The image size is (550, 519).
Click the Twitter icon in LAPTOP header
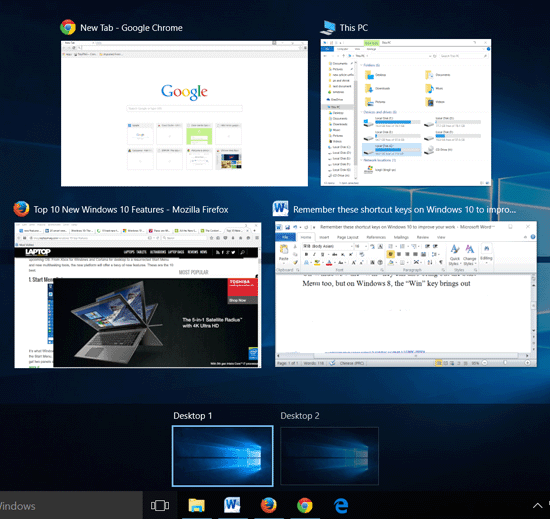[233, 252]
